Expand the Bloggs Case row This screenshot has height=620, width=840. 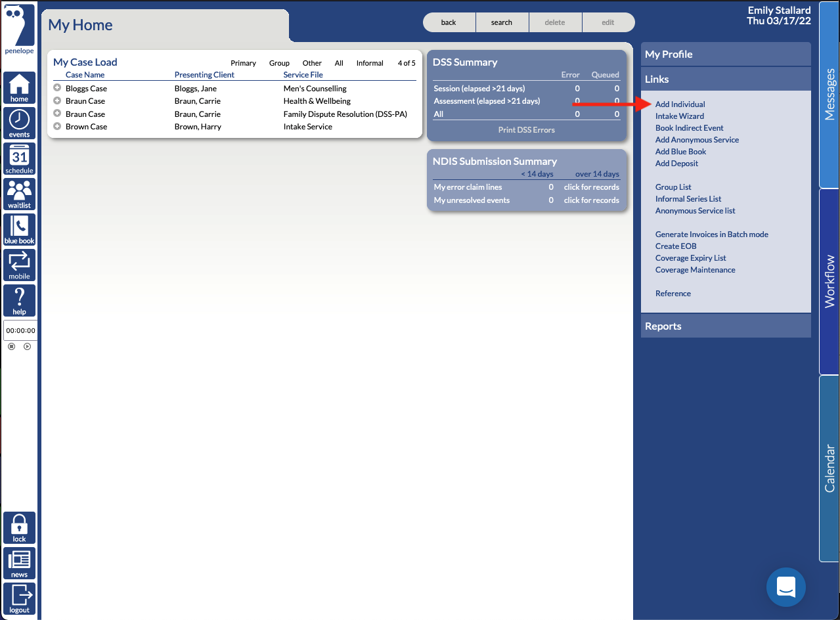(57, 88)
